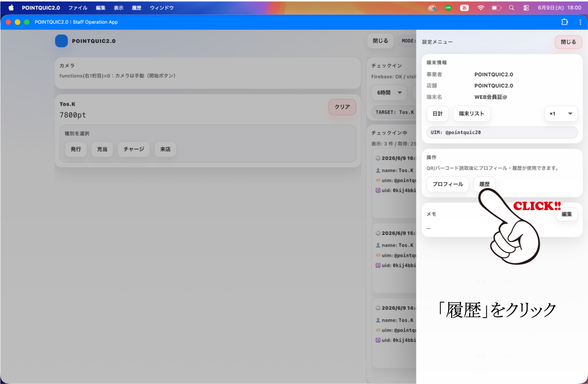Click the clock icon beside 2026/6/9 16:
This screenshot has width=588, height=384.
coord(378,158)
